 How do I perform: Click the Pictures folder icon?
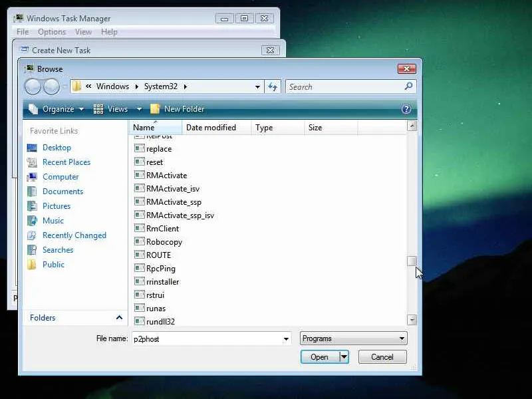(x=32, y=206)
